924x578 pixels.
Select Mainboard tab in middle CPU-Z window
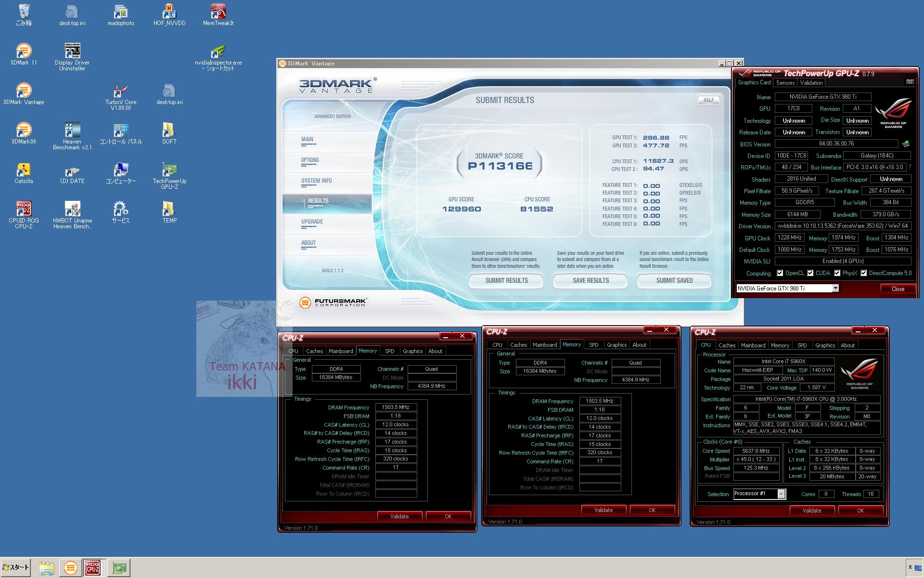(x=545, y=345)
